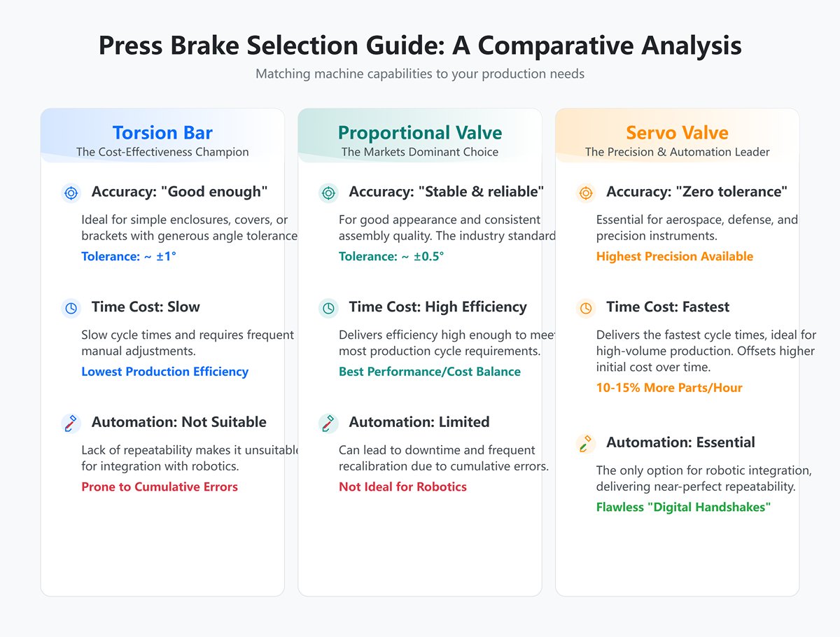Image resolution: width=840 pixels, height=637 pixels.
Task: Select the Servo Valve column heading
Action: point(677,133)
